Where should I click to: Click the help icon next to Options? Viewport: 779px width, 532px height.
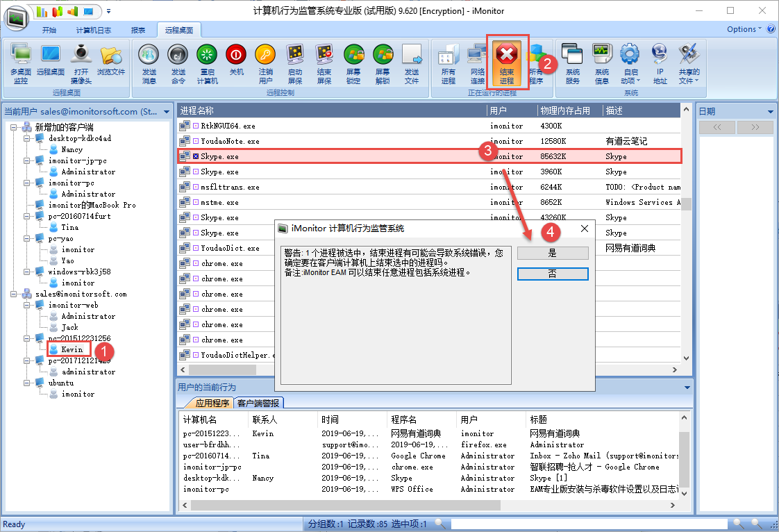[x=771, y=29]
